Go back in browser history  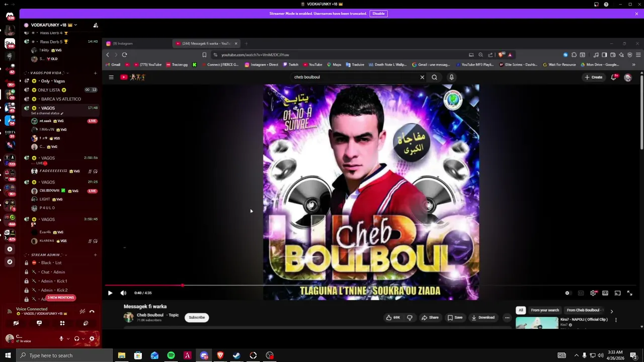click(108, 55)
